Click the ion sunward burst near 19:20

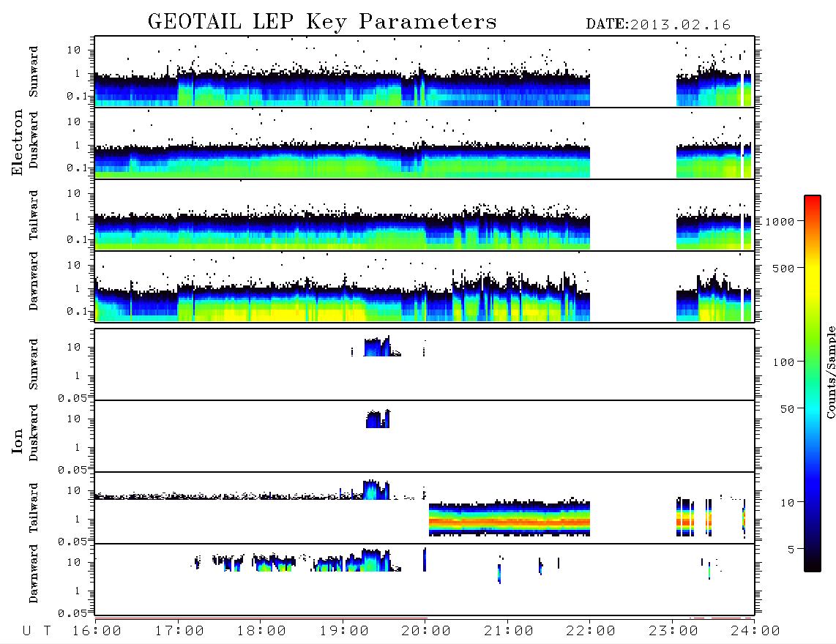click(378, 347)
